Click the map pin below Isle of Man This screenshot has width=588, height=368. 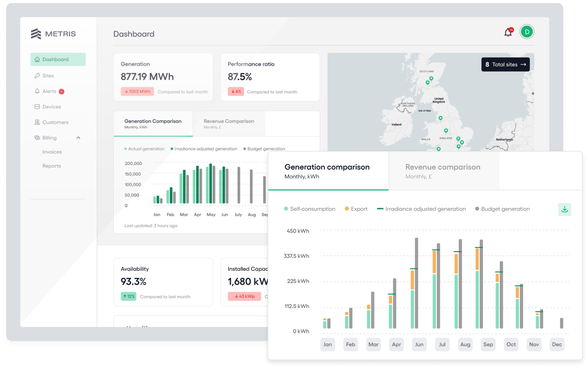[440, 119]
